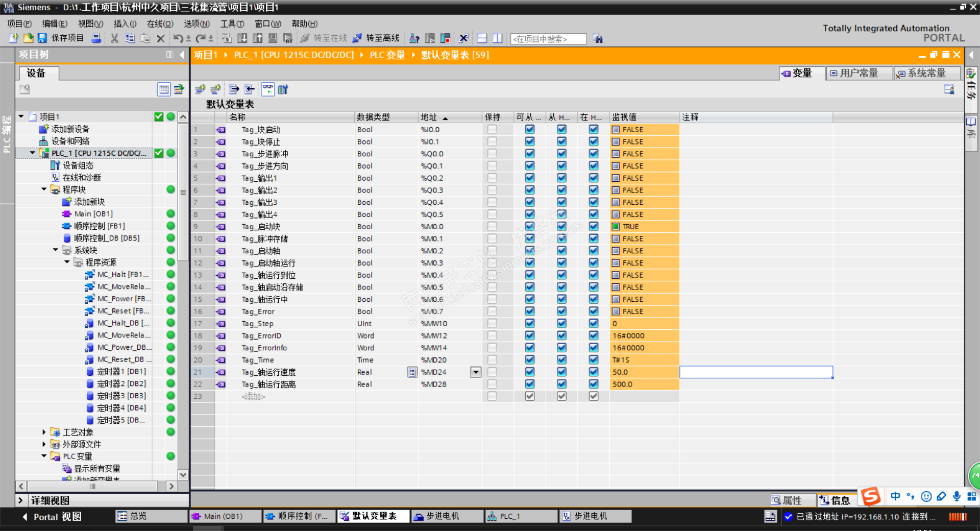Click the upload from device icon
The width and height of the screenshot is (980, 531).
258,38
